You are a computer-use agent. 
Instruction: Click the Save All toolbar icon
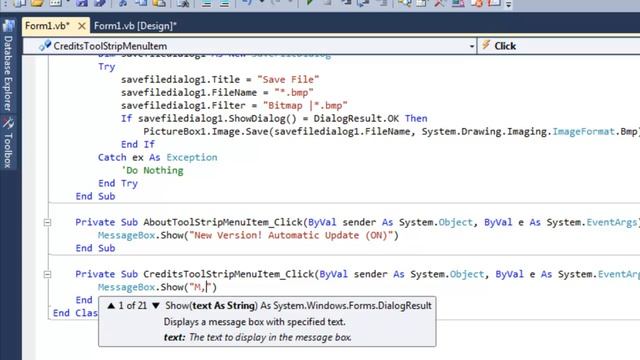(100, 3)
